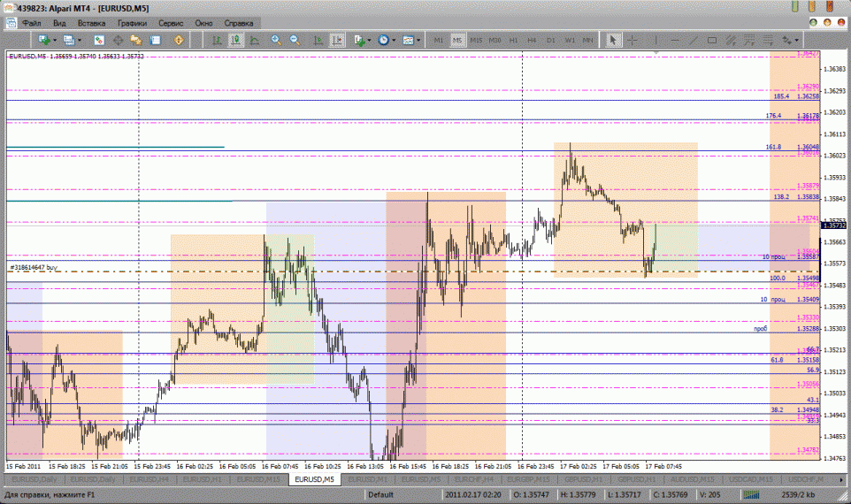Select the toolbar icon left of Arrows
This screenshot has width=851, height=504.
pyautogui.click(x=768, y=40)
